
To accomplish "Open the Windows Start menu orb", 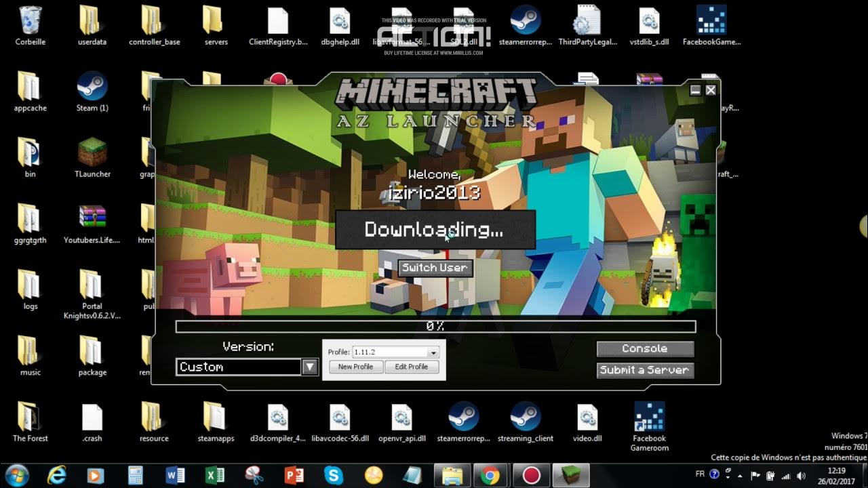I will (x=16, y=475).
